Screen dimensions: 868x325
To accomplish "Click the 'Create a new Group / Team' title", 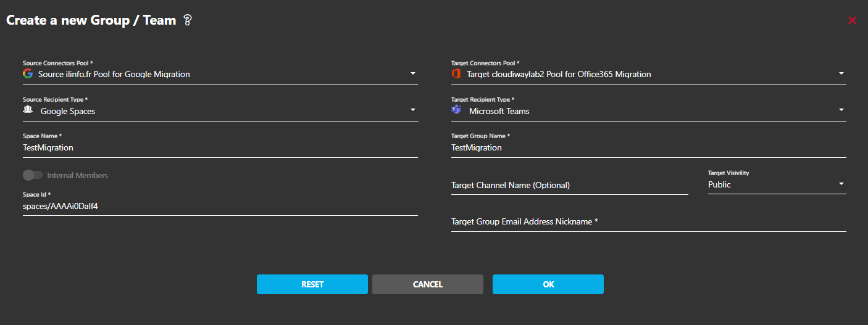I will tap(91, 20).
